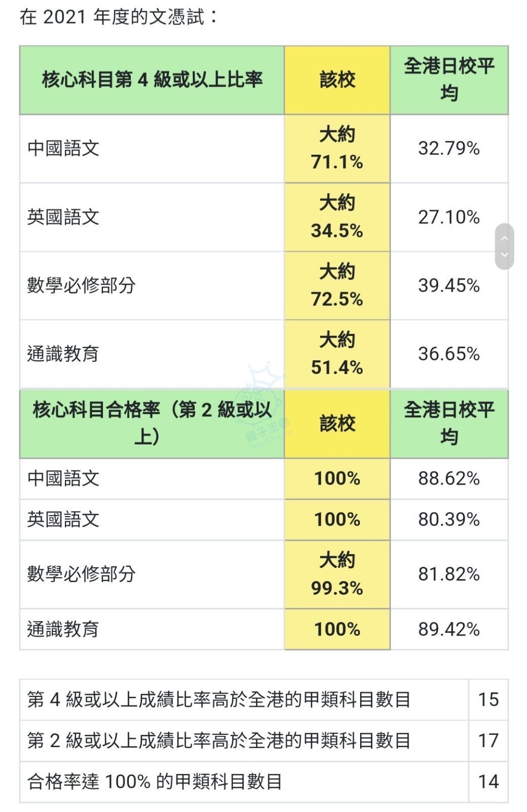Image resolution: width=527 pixels, height=812 pixels.
Task: Click the up chevron on scroll handle
Action: 504,238
